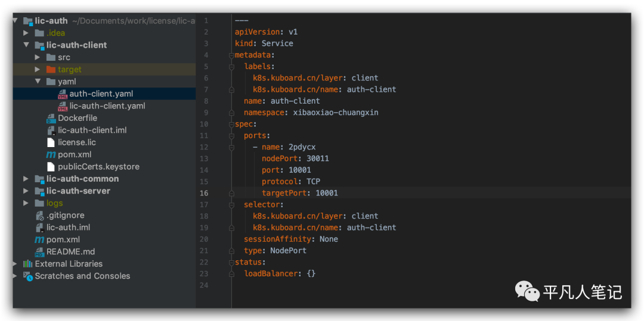Click the YAML icon of lic-auth-client.yaml
Screen dimensions: 644x321
click(63, 106)
